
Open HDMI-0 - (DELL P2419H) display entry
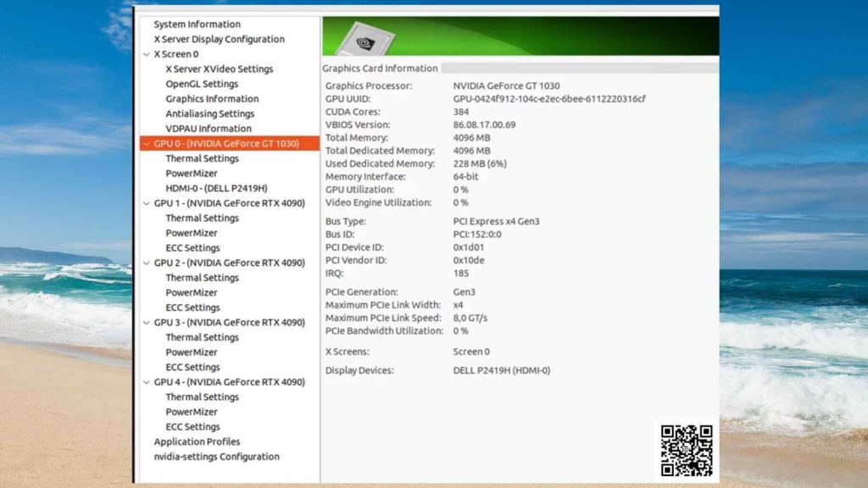click(x=216, y=189)
